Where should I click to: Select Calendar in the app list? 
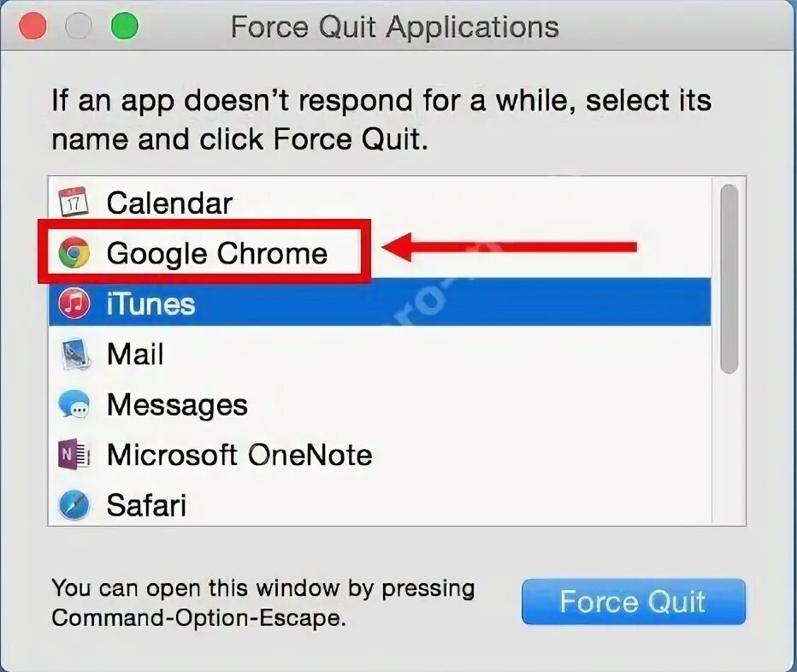coord(381,203)
